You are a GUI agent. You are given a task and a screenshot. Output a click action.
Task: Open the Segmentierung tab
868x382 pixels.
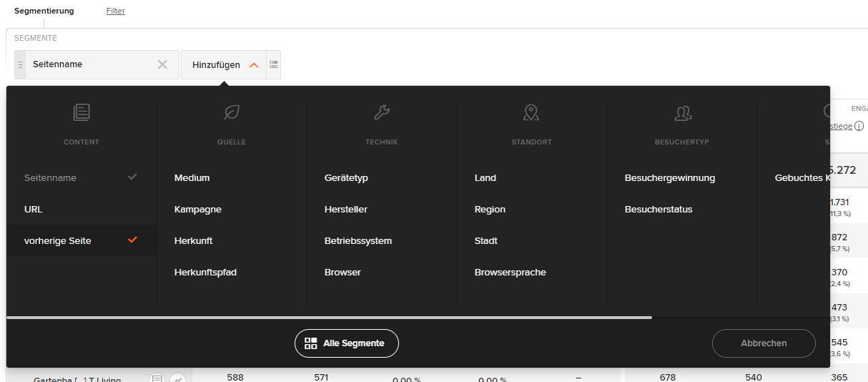[x=44, y=11]
